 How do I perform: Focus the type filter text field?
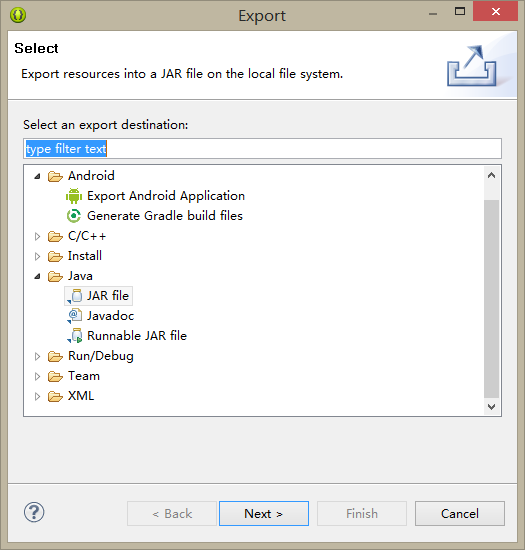pyautogui.click(x=262, y=149)
